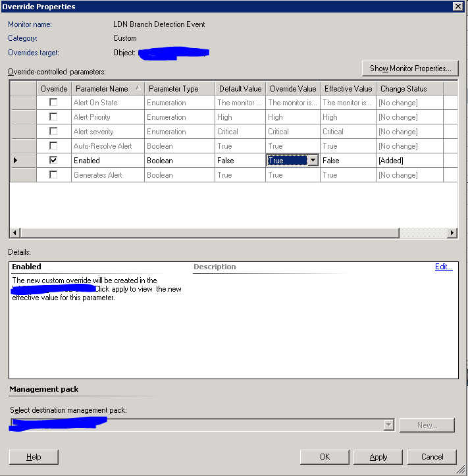This screenshot has width=468, height=476.
Task: Click the window resize grip corner
Action: [461, 469]
